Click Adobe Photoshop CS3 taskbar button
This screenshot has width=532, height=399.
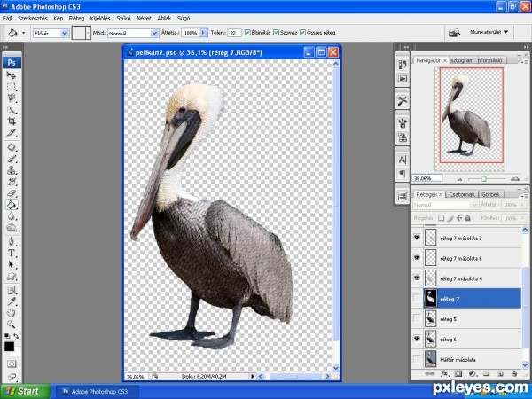pyautogui.click(x=97, y=392)
